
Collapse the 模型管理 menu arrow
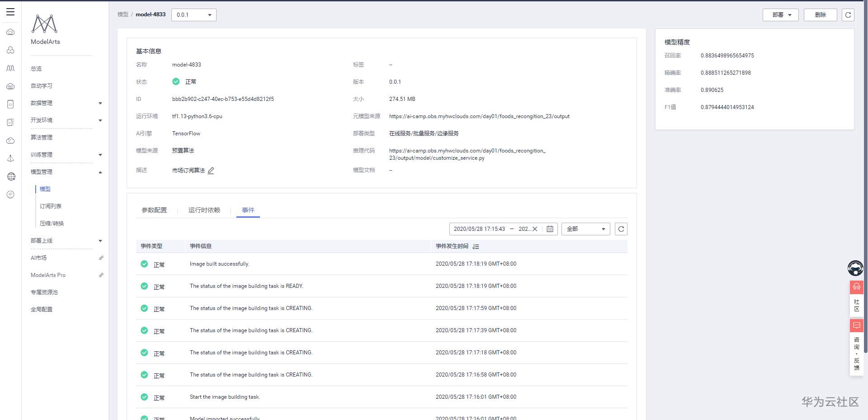coord(100,172)
